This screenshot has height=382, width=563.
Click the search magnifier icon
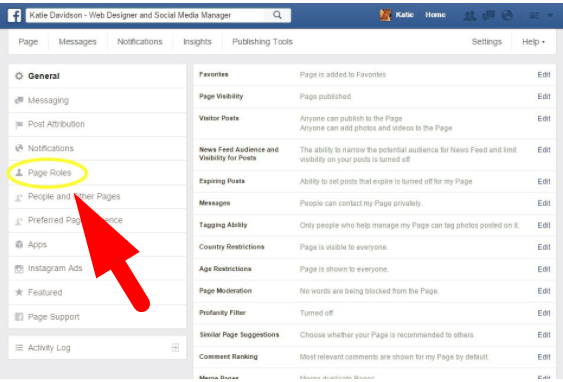coord(277,15)
